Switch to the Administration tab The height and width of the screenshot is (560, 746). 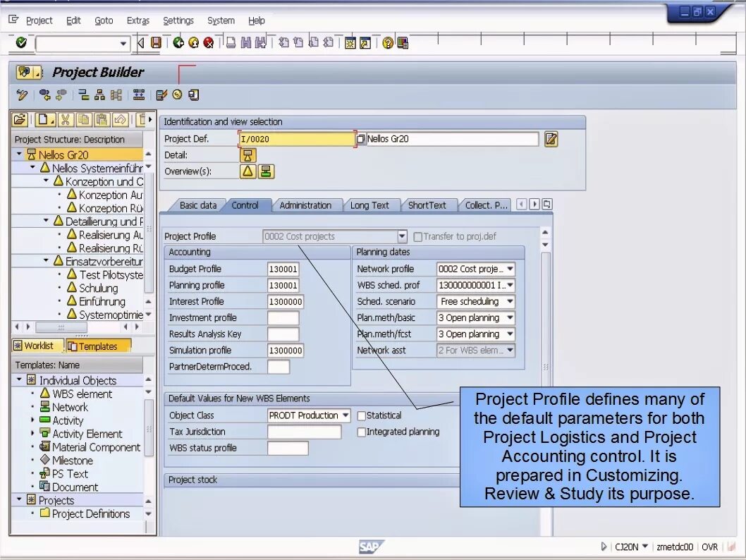tap(305, 205)
